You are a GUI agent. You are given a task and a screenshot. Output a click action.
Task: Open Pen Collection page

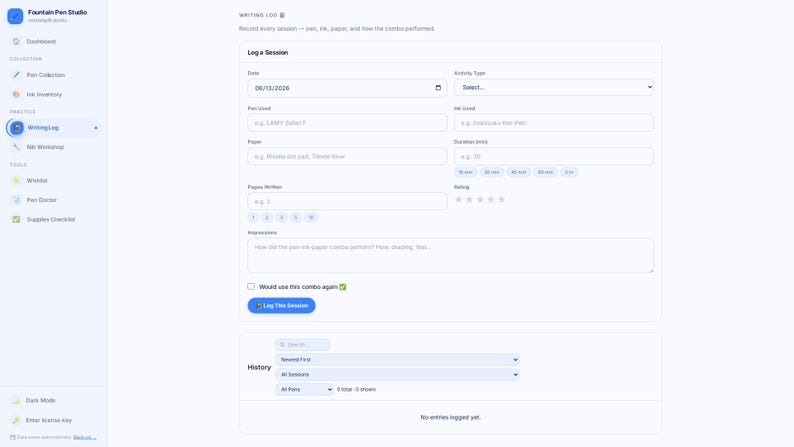click(x=54, y=75)
